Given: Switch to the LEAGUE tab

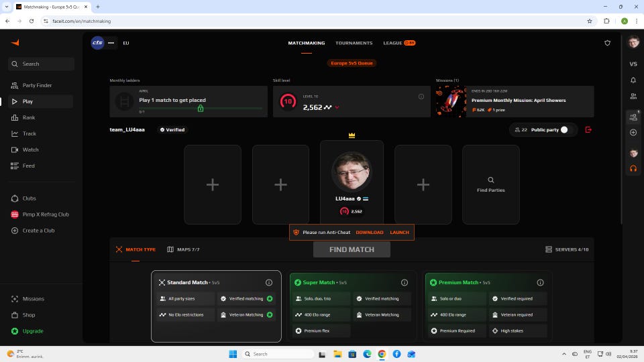Looking at the screenshot, I should click(399, 43).
